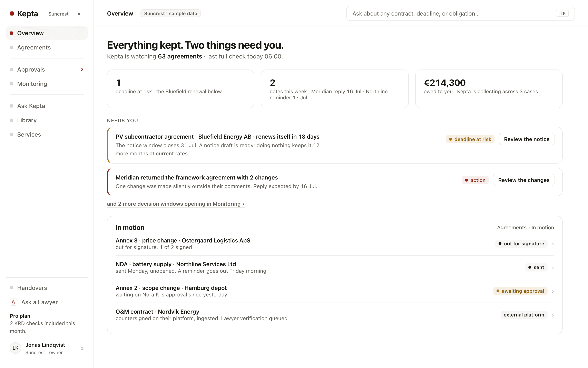Open O&M contract Nordvik Energy title
Image resolution: width=588 pixels, height=368 pixels.
click(157, 312)
